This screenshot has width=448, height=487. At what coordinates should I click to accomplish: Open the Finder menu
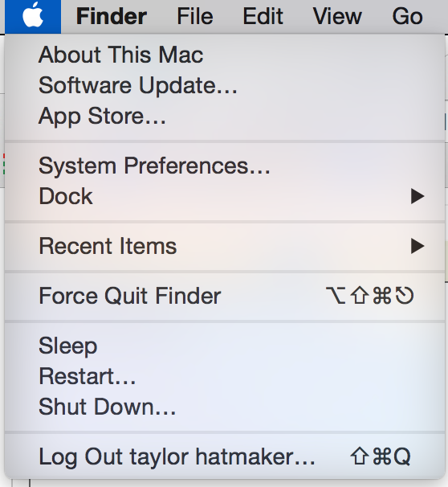112,16
